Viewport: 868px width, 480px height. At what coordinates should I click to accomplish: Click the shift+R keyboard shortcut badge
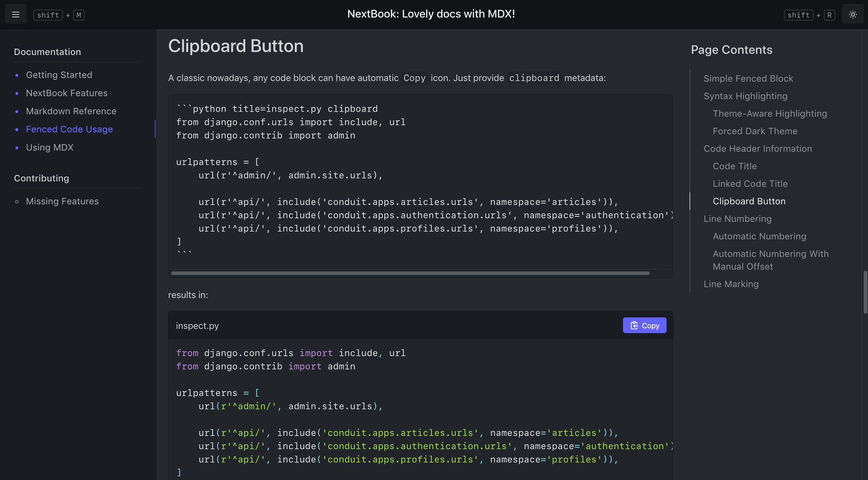(x=810, y=15)
